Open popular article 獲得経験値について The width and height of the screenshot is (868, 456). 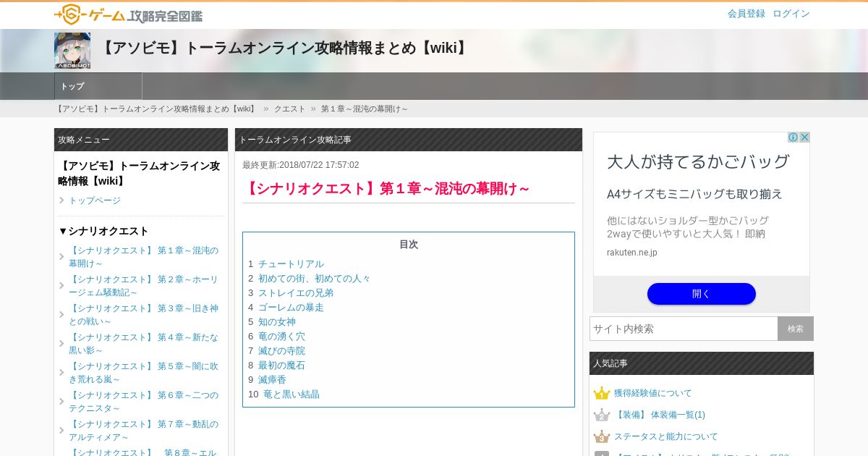click(653, 393)
